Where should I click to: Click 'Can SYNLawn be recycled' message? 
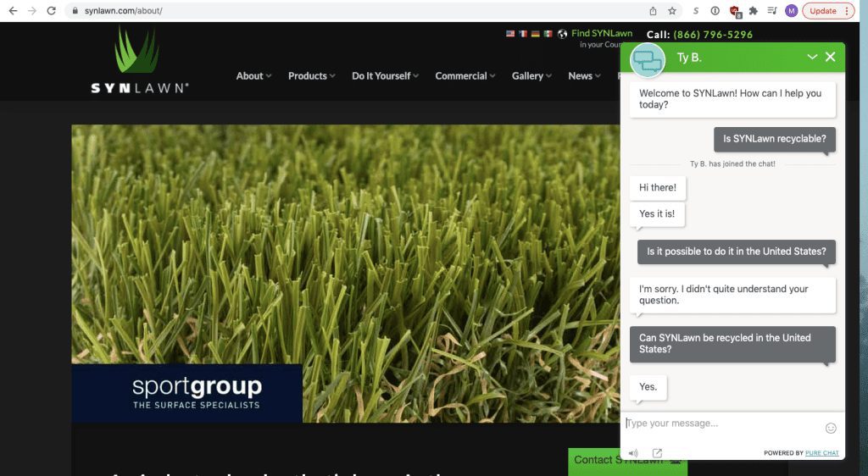coord(732,344)
